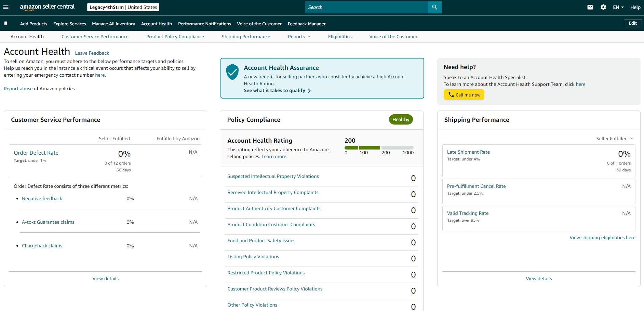Open Received Intellectual Property Complaints
Viewport: 644px width, 311px height.
[273, 192]
